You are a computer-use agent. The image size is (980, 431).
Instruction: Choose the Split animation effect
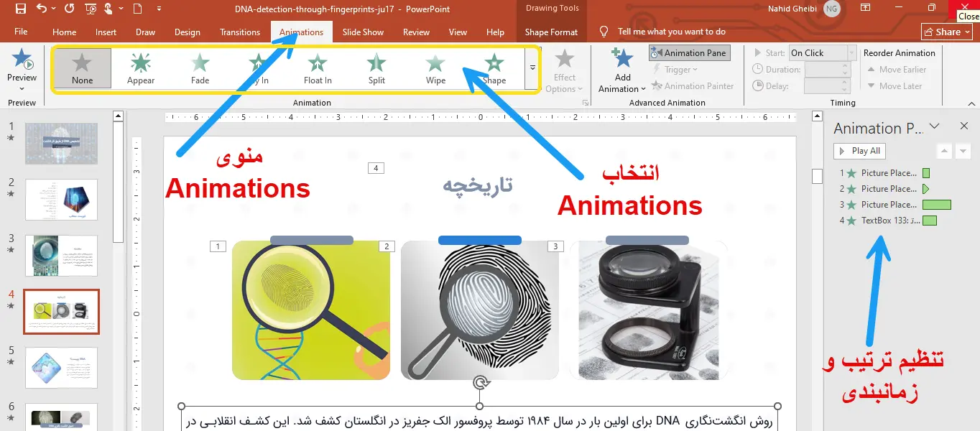click(376, 68)
